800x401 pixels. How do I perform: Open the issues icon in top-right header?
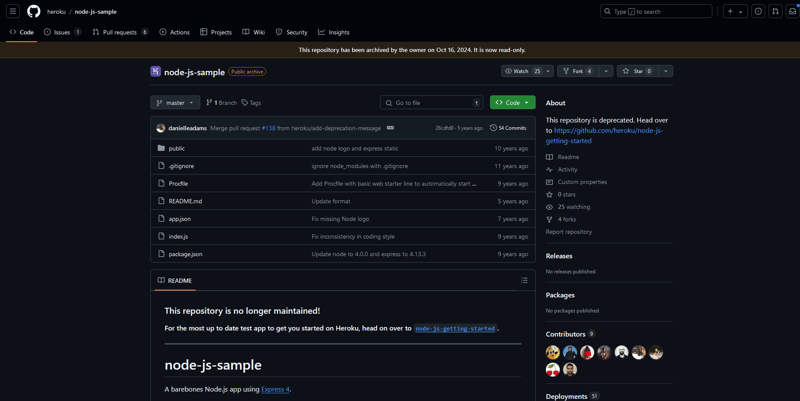[x=758, y=12]
